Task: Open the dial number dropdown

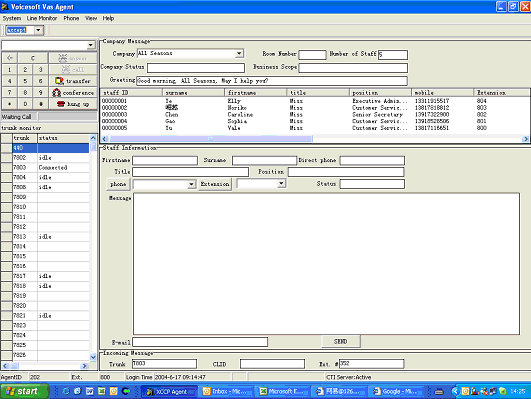Action: coord(90,45)
